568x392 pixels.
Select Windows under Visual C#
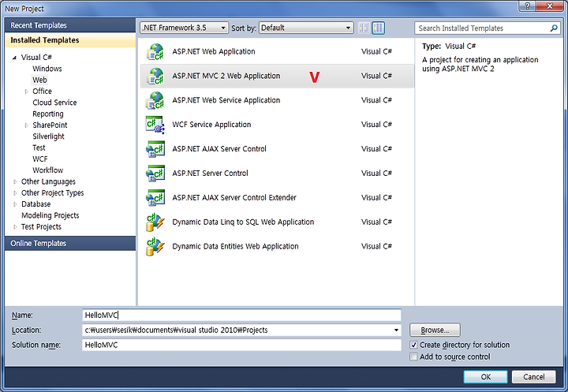(x=47, y=69)
